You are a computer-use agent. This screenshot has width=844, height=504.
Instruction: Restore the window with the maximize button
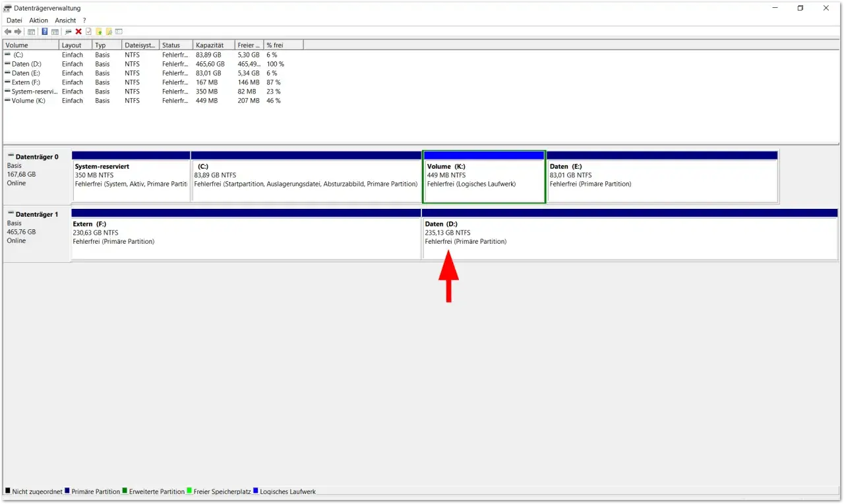click(800, 8)
